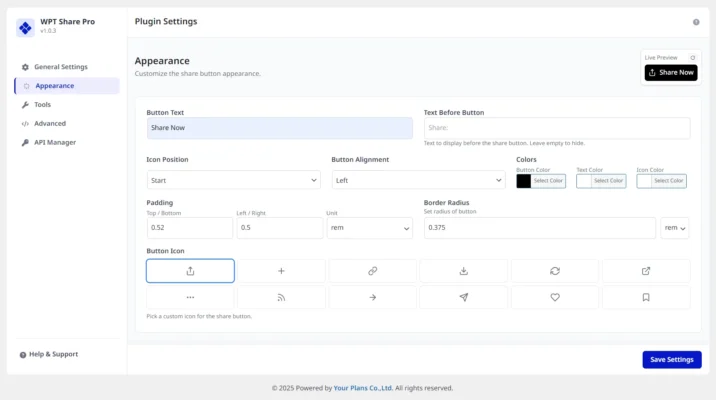Select the paper plane button icon

coord(463,297)
